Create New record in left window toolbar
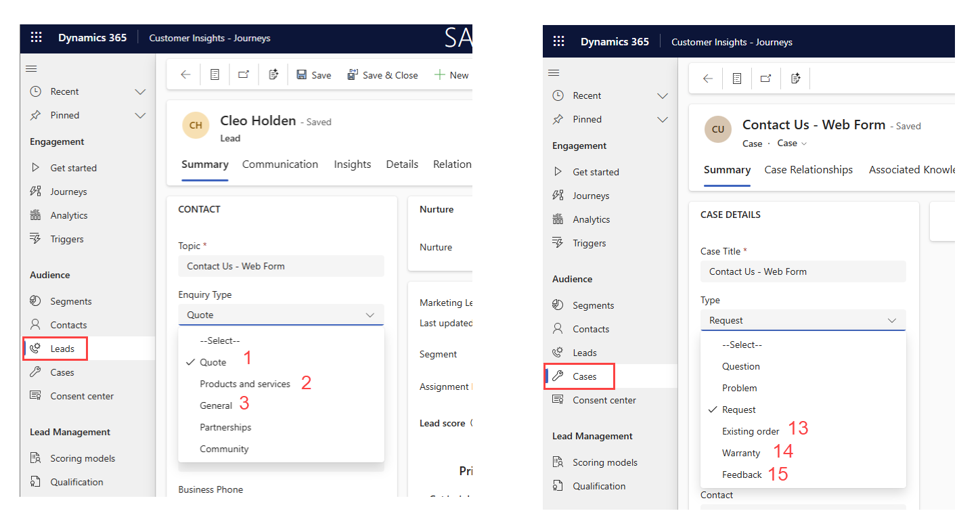The width and height of the screenshot is (980, 530). [451, 75]
